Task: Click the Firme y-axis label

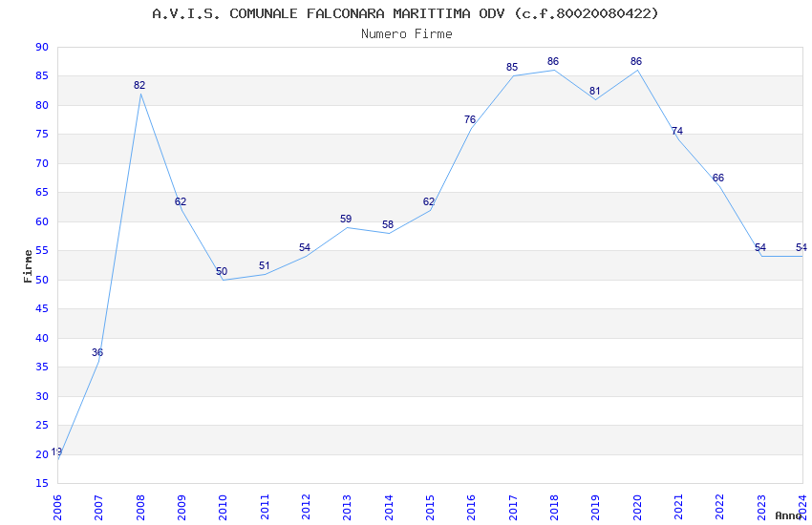Action: pos(28,266)
